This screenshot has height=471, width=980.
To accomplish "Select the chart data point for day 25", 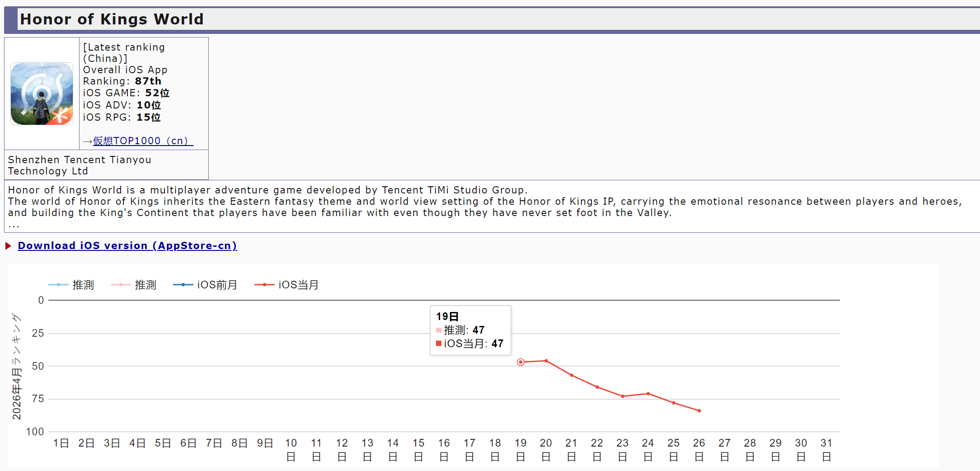I will [674, 403].
